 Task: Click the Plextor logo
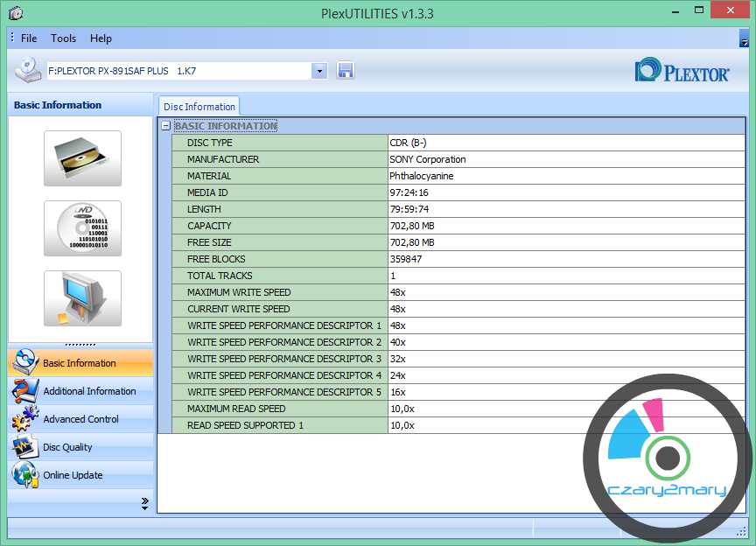[682, 71]
